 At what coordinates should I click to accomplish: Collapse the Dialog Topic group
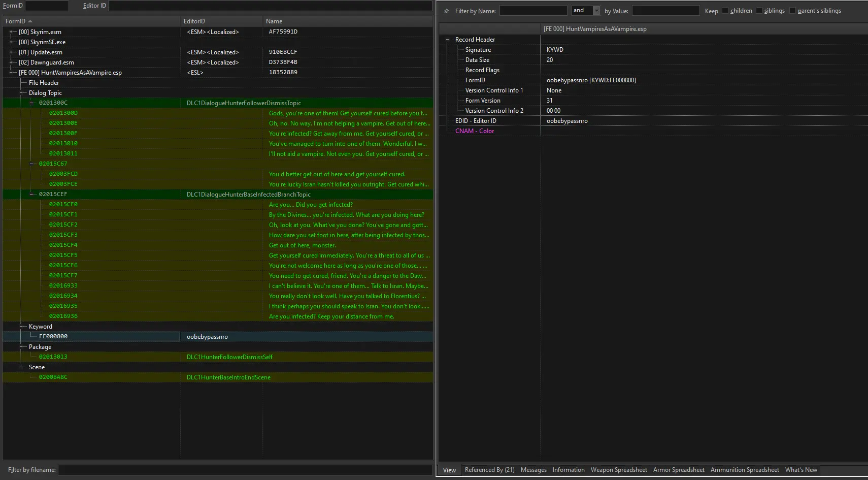21,93
